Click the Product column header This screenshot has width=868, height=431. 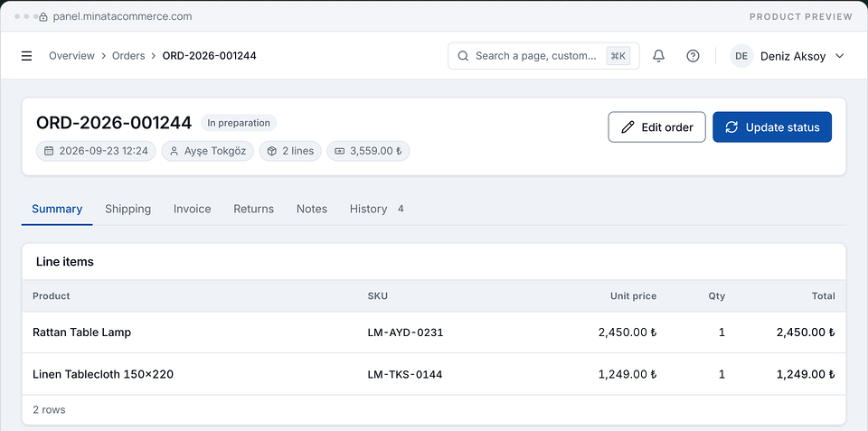pos(52,296)
